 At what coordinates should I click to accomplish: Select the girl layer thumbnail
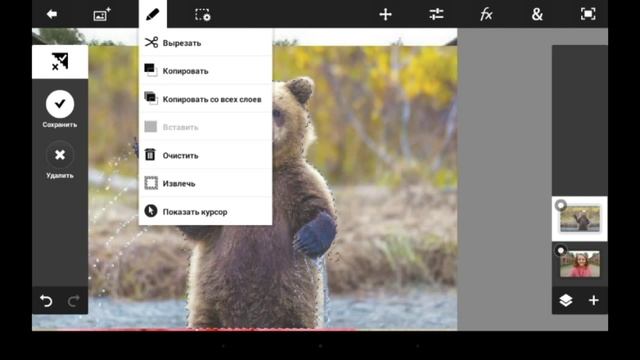580,264
